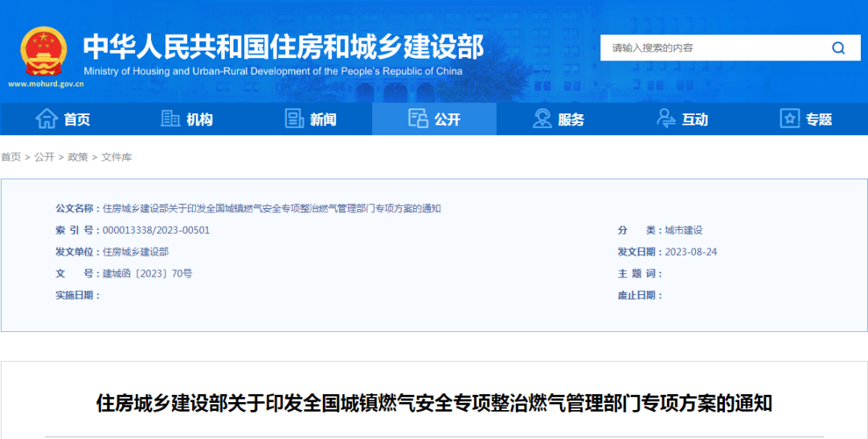Click the 发文日期 label
Image resolution: width=868 pixels, height=439 pixels.
(640, 252)
